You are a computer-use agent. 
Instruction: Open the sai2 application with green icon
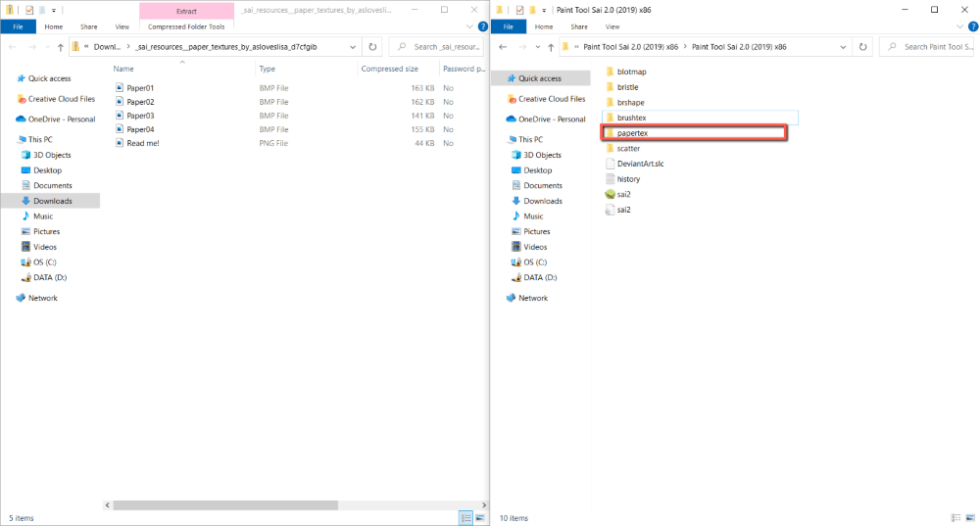pyautogui.click(x=623, y=194)
